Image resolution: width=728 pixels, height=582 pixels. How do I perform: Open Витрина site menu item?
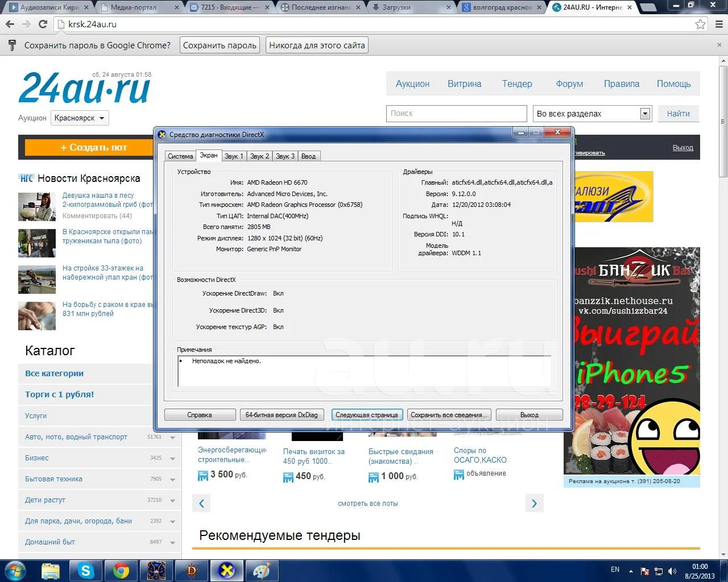coord(465,84)
